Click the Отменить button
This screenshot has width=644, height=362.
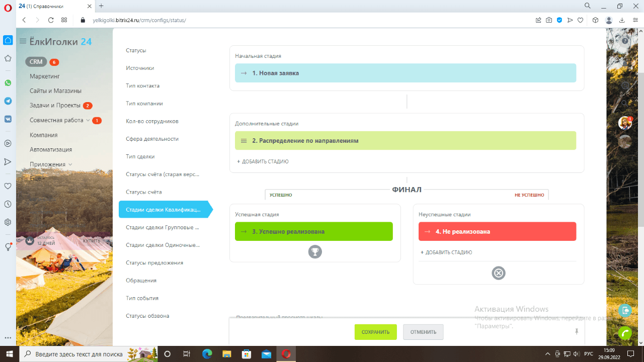click(423, 332)
